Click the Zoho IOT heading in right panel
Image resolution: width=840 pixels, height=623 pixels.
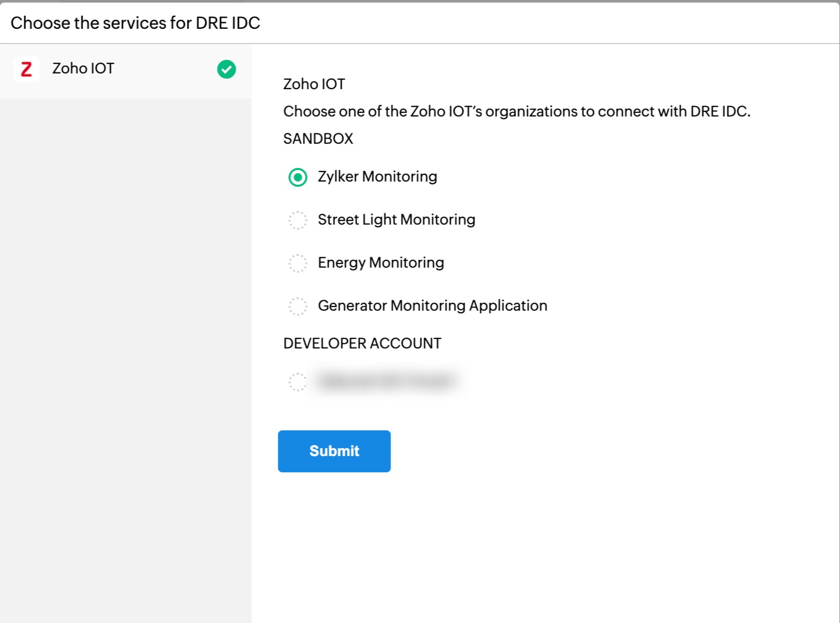coord(314,85)
